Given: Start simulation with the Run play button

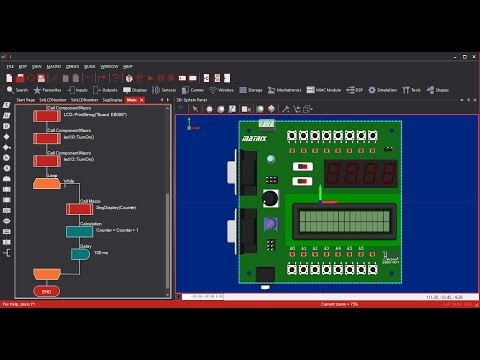Looking at the screenshot, I should 150,78.
